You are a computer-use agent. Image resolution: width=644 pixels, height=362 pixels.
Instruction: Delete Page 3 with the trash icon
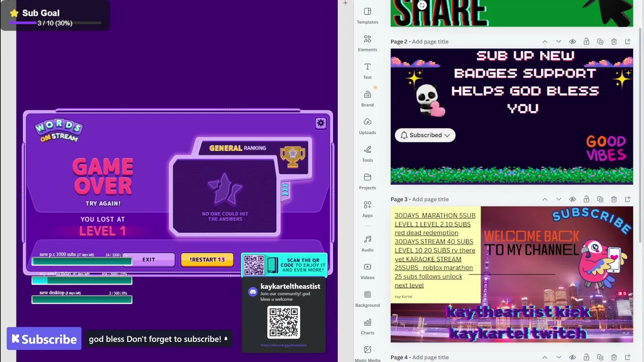point(614,200)
